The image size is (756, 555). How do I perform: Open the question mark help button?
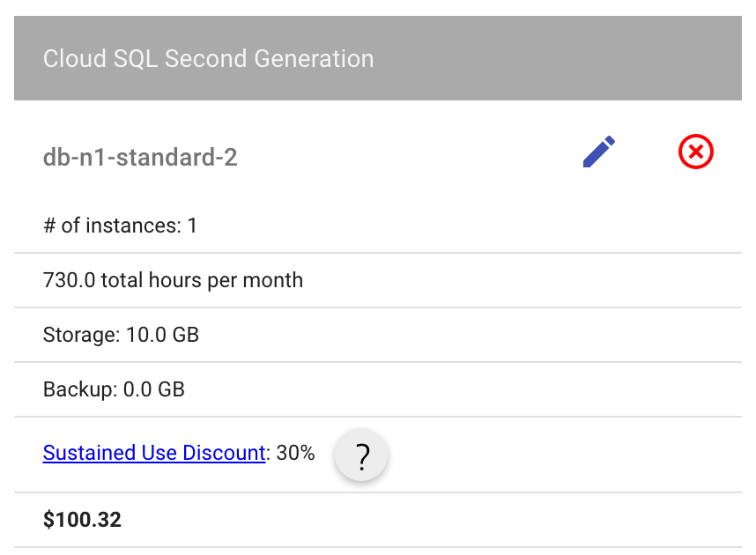pyautogui.click(x=361, y=456)
